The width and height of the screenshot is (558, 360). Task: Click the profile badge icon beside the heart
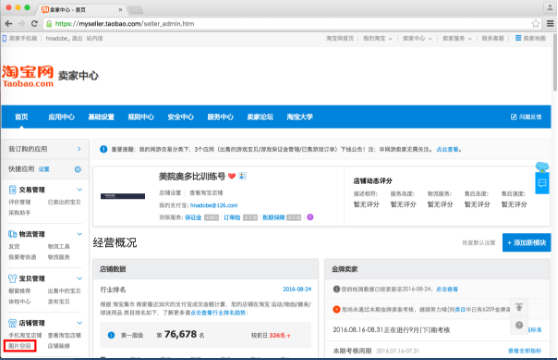coord(242,176)
